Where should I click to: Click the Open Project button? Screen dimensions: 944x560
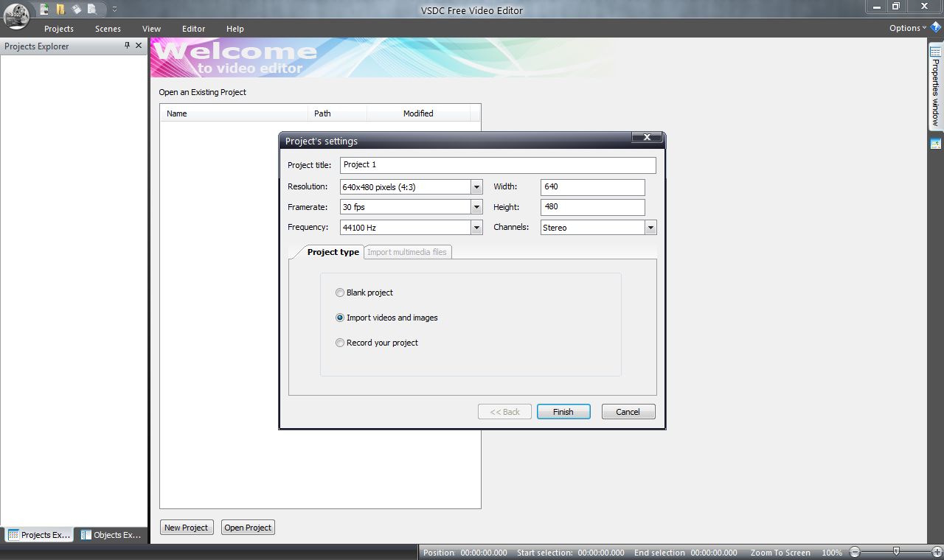(x=248, y=528)
